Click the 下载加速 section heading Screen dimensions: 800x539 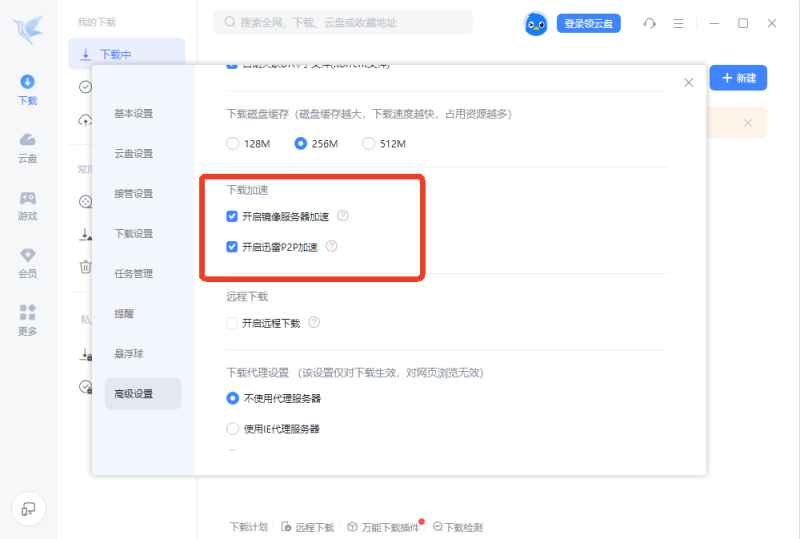pos(247,190)
